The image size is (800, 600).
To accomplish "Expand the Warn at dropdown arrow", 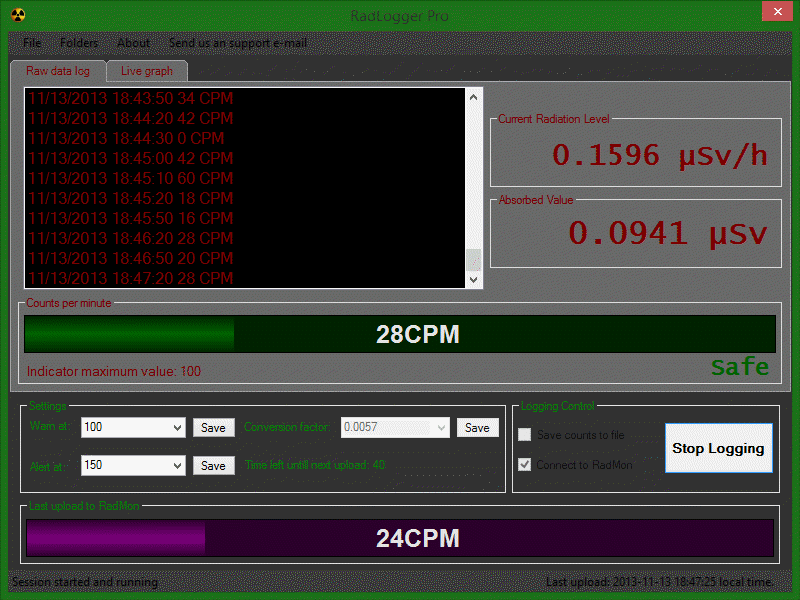I will pyautogui.click(x=177, y=428).
